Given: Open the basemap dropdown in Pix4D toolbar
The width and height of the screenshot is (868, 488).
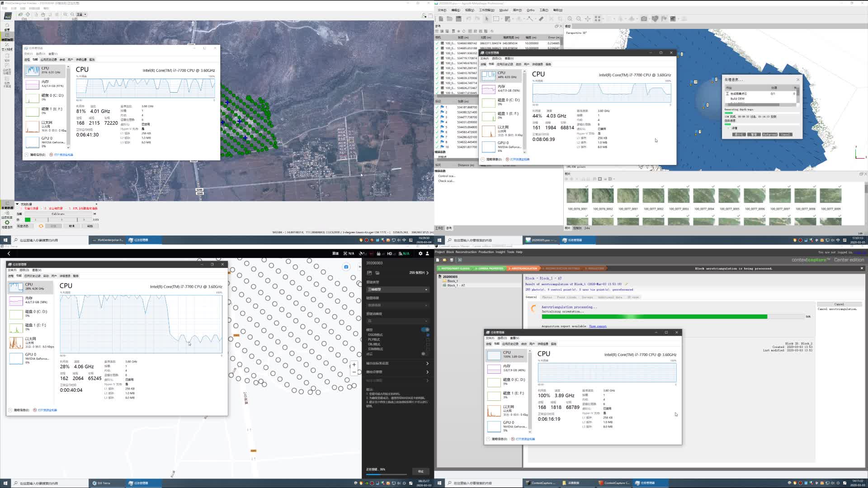Looking at the screenshot, I should [81, 14].
